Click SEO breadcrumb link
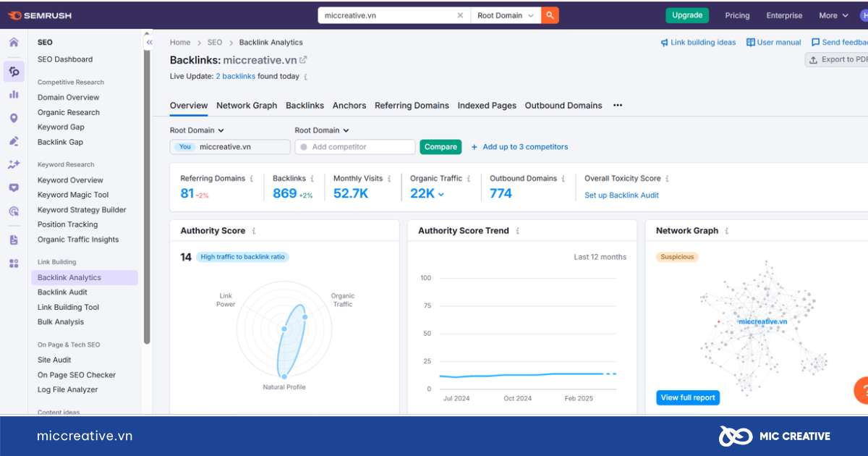The width and height of the screenshot is (868, 456). click(x=215, y=43)
